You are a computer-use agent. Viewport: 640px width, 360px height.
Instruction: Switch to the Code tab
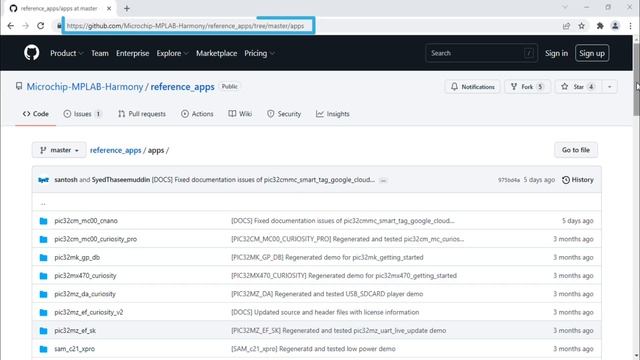point(36,114)
